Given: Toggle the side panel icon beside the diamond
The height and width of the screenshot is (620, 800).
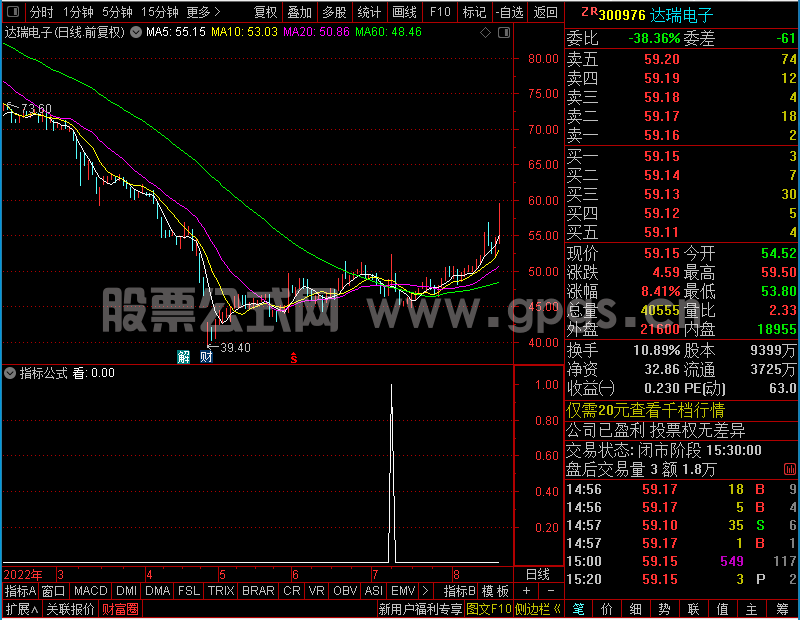Looking at the screenshot, I should (504, 33).
